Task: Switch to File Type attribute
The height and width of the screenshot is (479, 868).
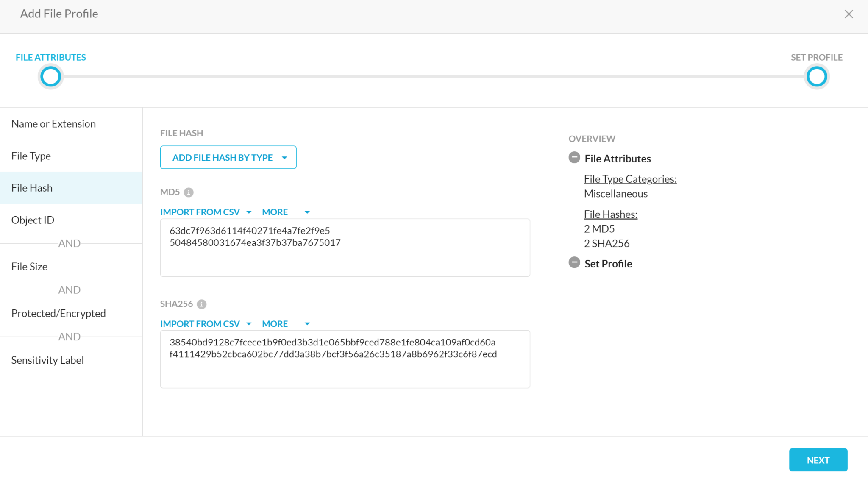Action: tap(31, 156)
